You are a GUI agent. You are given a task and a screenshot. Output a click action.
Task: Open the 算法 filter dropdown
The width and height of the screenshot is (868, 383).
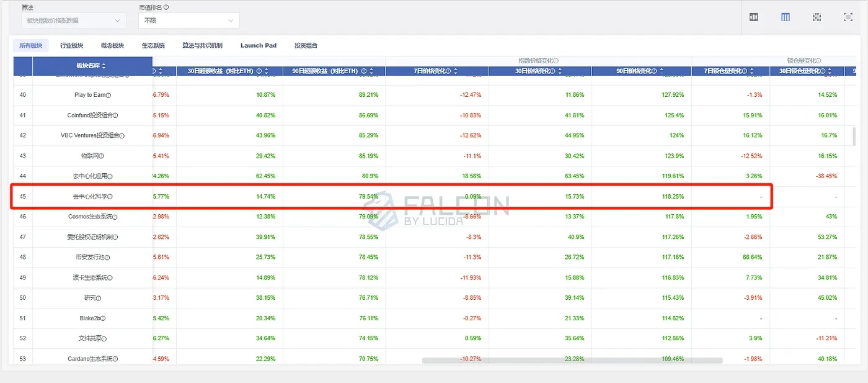74,20
